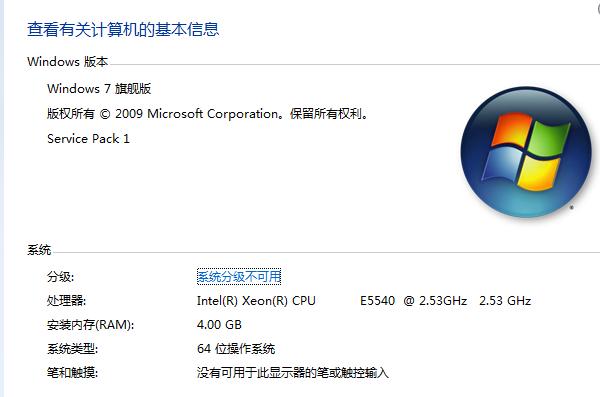Image resolution: width=600 pixels, height=397 pixels.
Task: Open the 系统分级不可用 rating link
Action: click(x=239, y=276)
